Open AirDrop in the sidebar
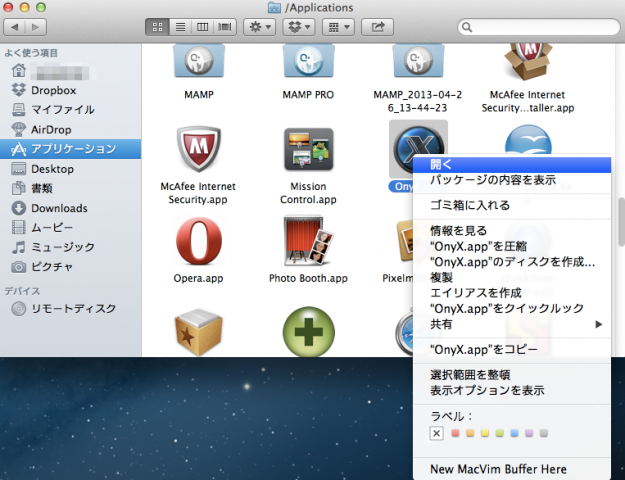Image resolution: width=625 pixels, height=480 pixels. click(51, 129)
